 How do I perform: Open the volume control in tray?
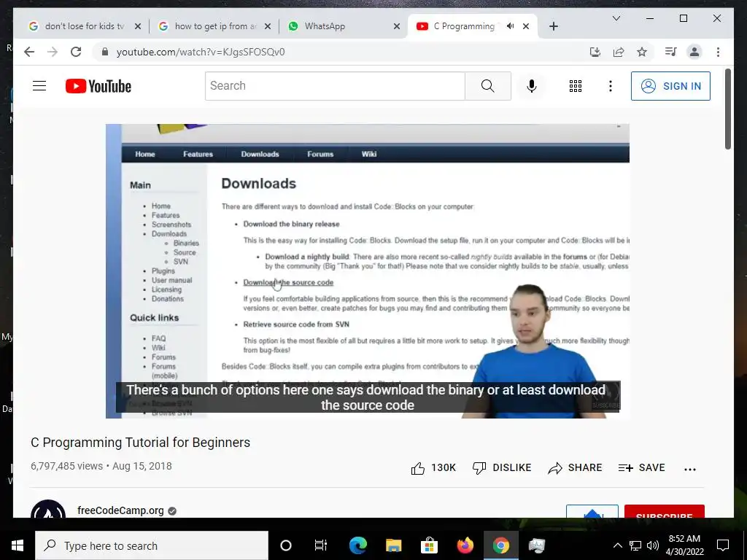[653, 545]
